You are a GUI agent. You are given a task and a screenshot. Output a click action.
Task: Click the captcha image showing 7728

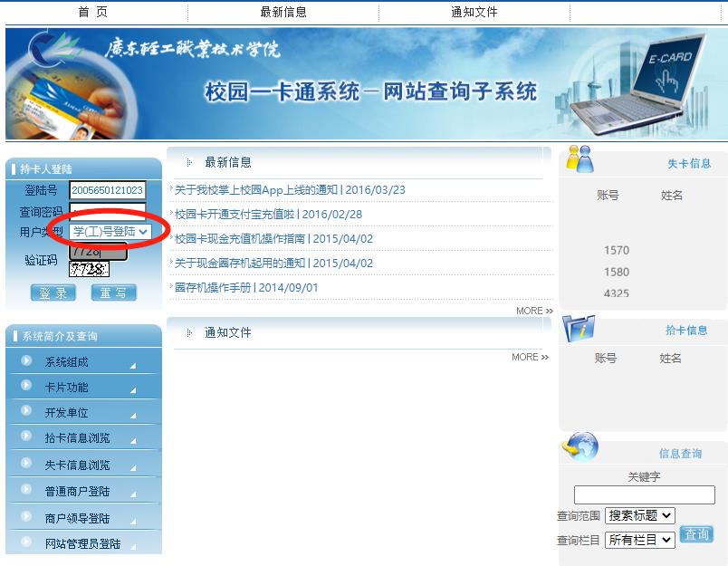click(x=89, y=269)
